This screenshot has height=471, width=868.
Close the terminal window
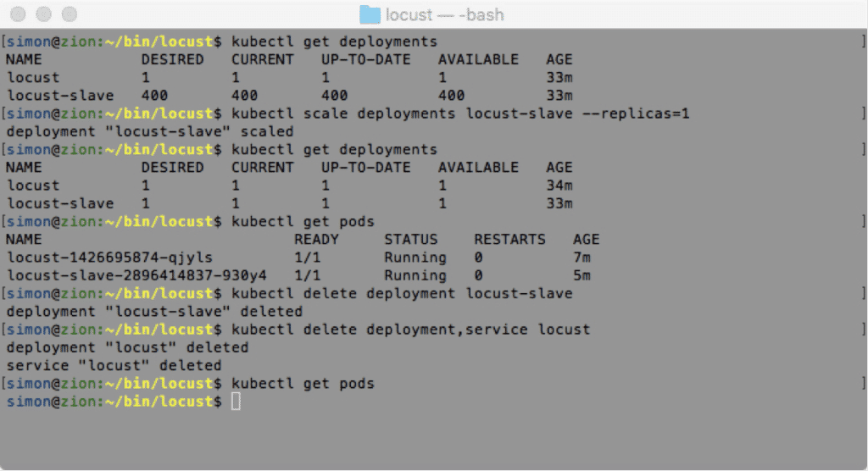pyautogui.click(x=19, y=14)
